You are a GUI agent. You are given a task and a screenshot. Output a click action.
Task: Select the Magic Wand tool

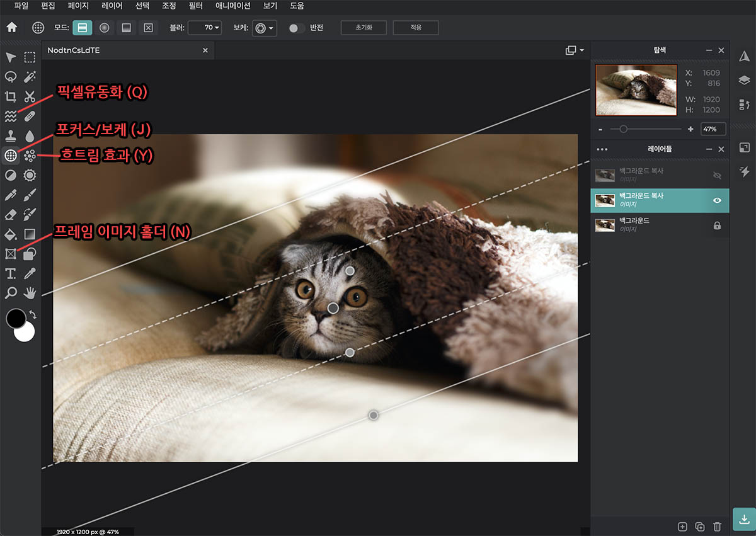(x=30, y=77)
